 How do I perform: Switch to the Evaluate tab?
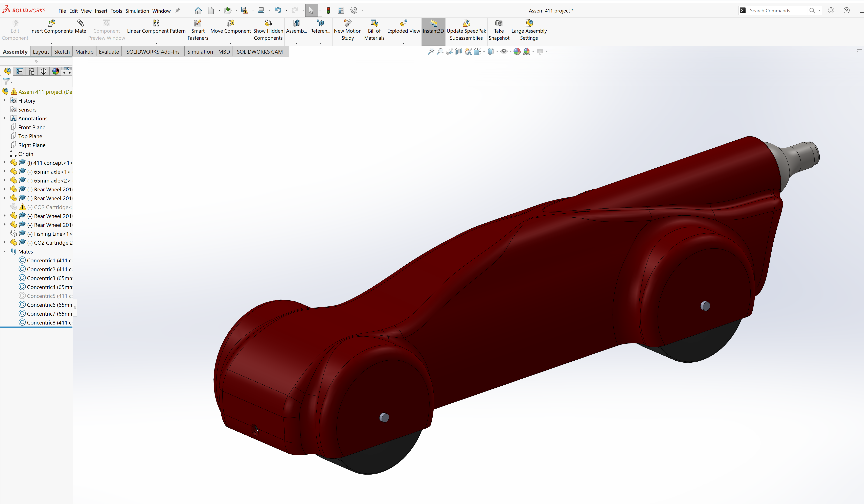pyautogui.click(x=109, y=52)
